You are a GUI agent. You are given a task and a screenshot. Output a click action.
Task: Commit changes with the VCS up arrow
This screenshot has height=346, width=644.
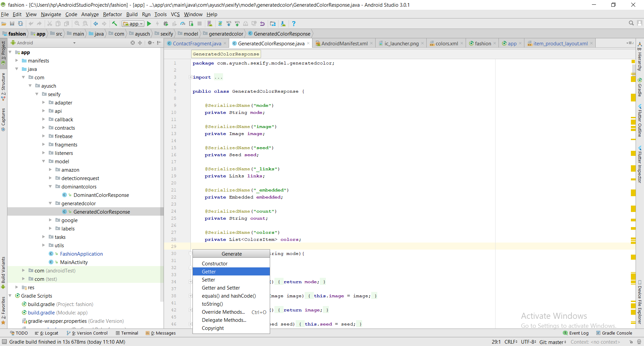click(x=237, y=24)
